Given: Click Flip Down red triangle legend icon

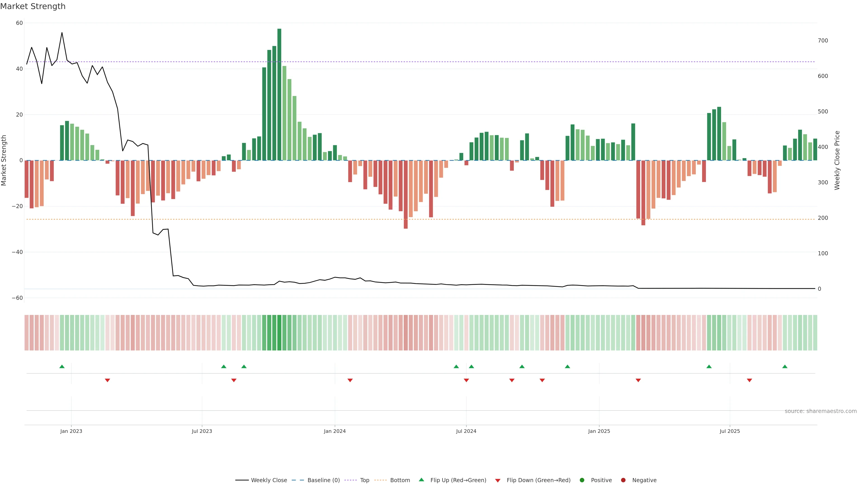Looking at the screenshot, I should [x=498, y=481].
